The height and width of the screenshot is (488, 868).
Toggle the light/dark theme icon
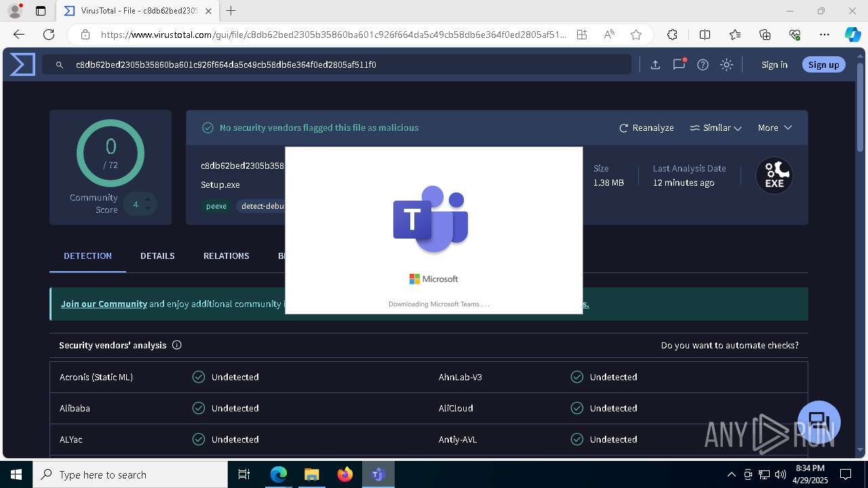coord(726,65)
